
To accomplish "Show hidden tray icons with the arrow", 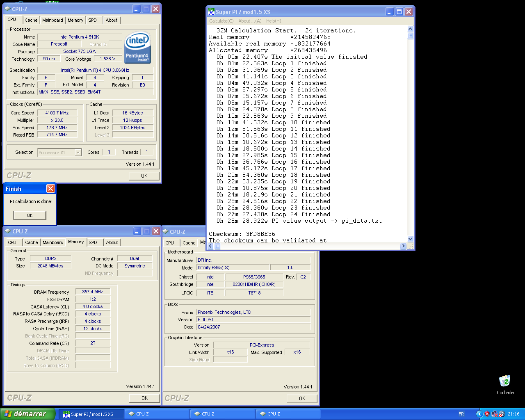I will point(479,414).
